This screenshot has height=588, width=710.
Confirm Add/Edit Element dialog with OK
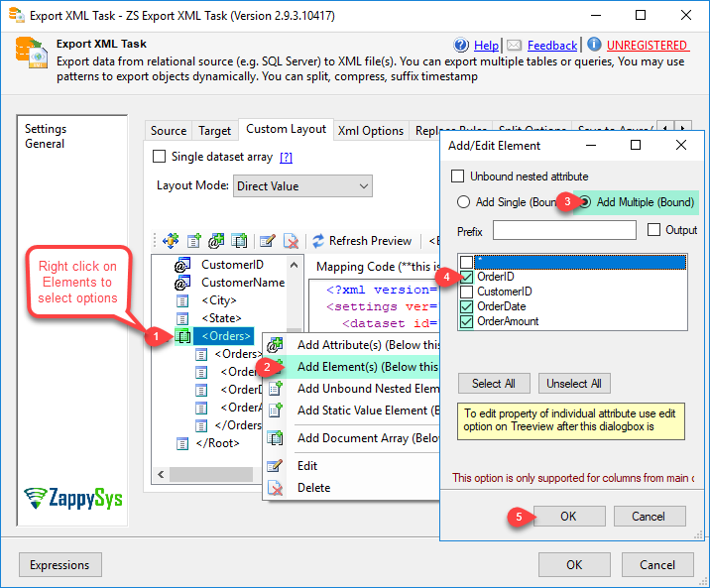pos(569,517)
